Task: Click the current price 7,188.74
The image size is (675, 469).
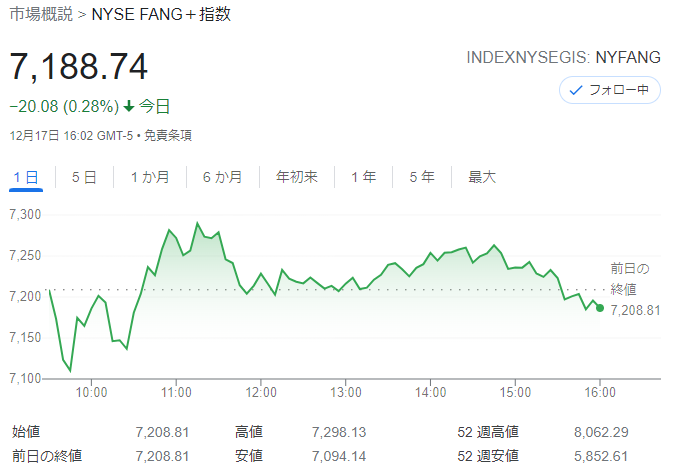Action: tap(79, 67)
